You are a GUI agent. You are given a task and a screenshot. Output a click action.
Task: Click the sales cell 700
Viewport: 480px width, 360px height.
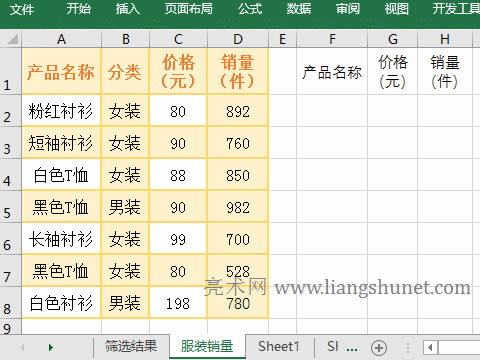[x=238, y=238]
